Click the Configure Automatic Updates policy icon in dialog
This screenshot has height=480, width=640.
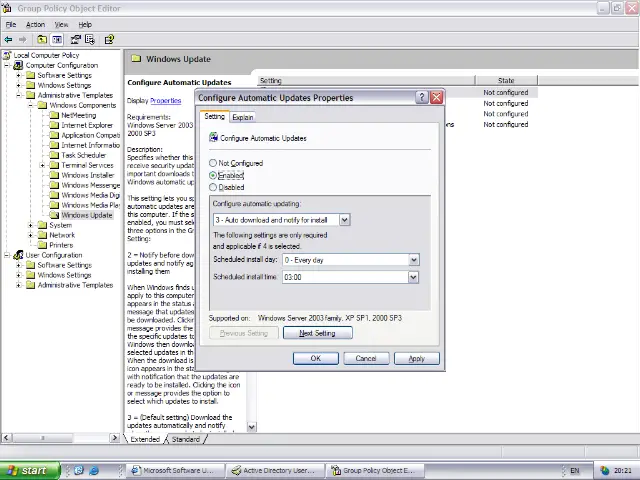tap(213, 138)
